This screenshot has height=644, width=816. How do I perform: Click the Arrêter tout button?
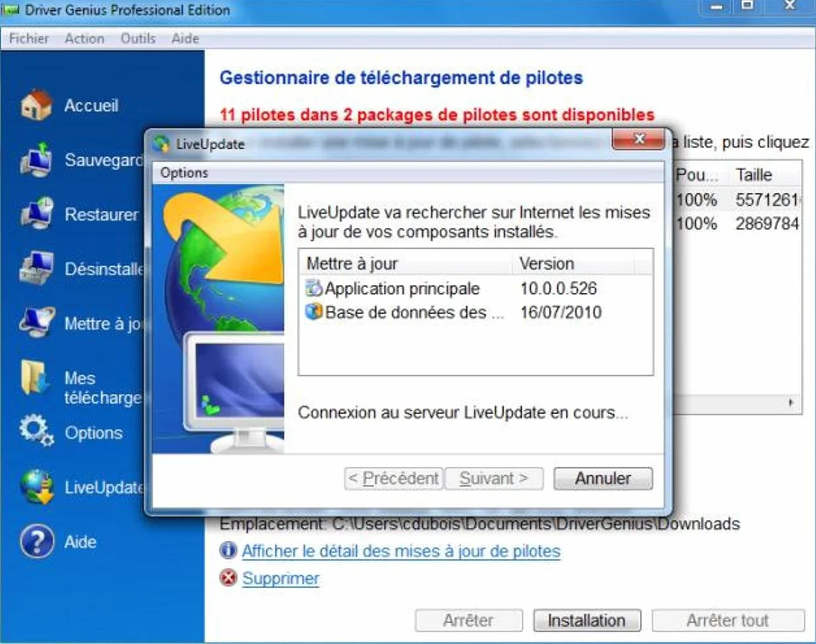[x=728, y=620]
